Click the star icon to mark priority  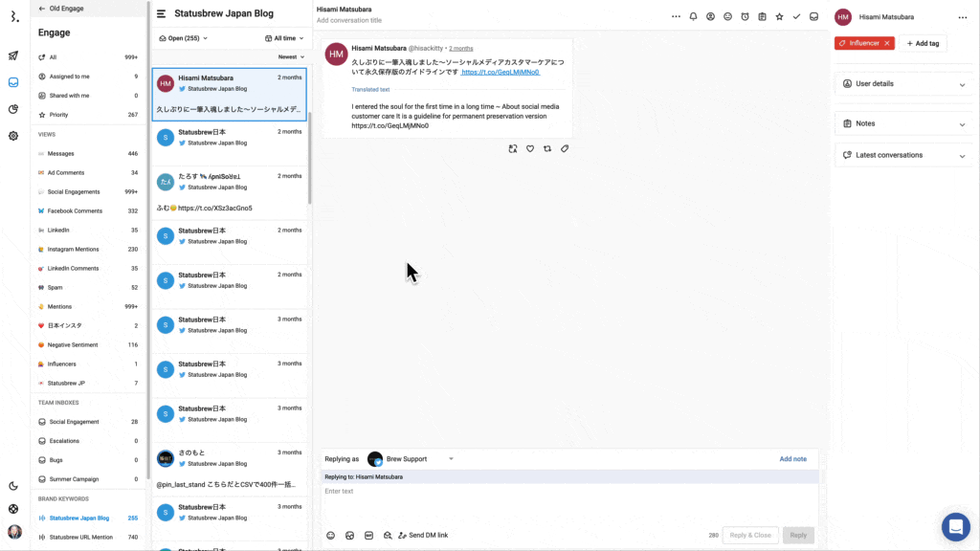point(779,16)
